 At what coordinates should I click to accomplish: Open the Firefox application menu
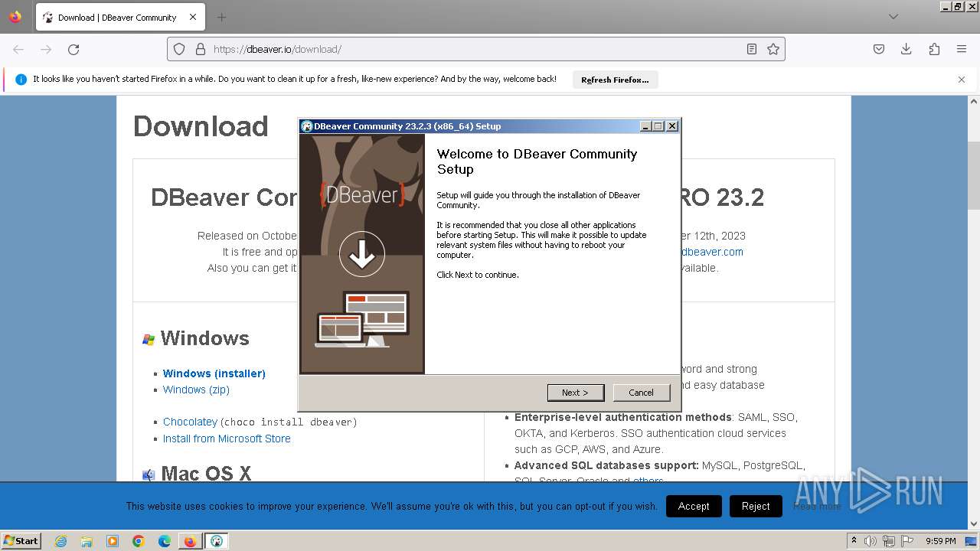(x=962, y=49)
